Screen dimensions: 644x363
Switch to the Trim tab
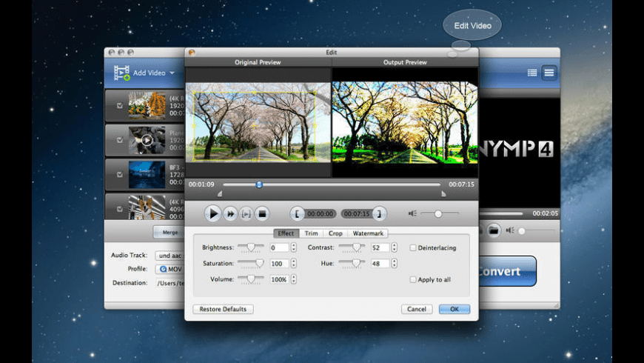(311, 233)
